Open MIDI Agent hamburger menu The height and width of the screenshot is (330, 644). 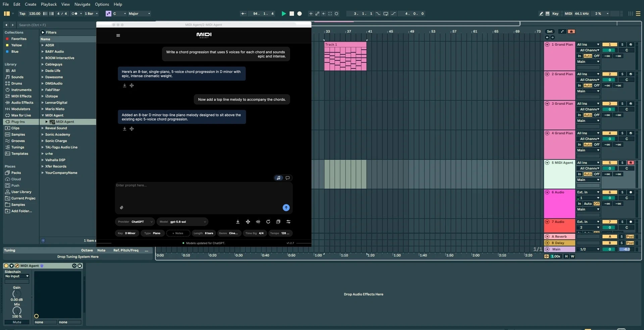(118, 35)
